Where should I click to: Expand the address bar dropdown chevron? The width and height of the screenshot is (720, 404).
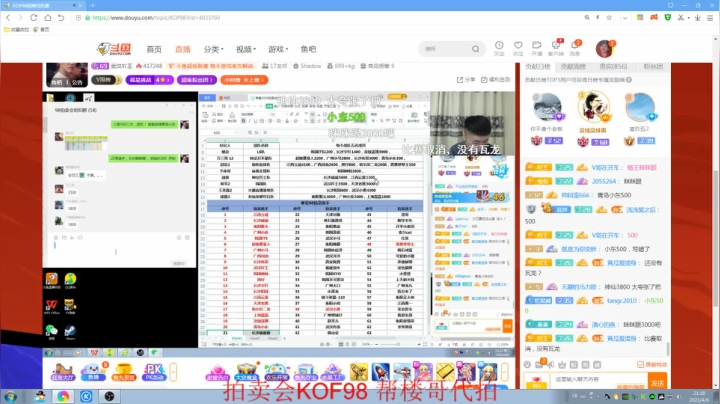click(x=625, y=18)
